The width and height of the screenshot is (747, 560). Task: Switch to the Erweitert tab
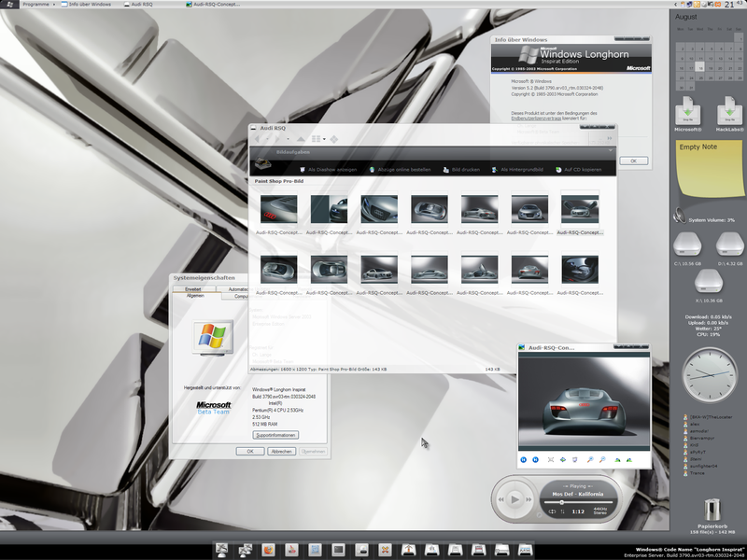[193, 289]
